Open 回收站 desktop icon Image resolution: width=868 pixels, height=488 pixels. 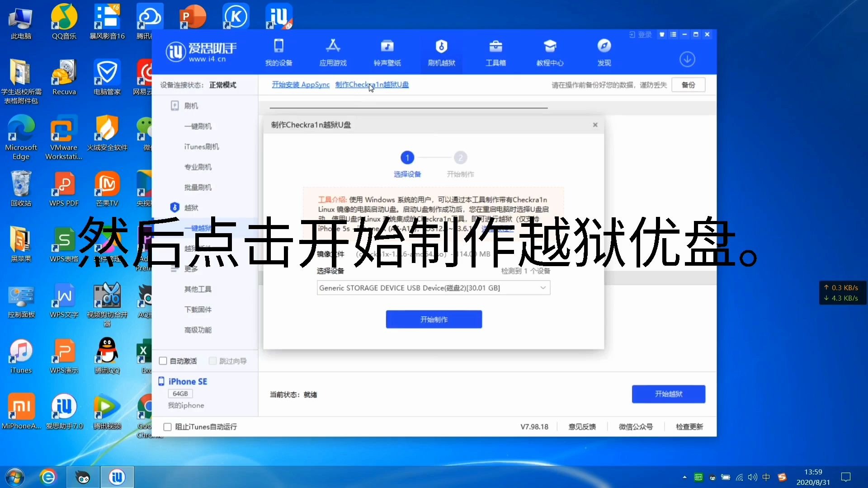pyautogui.click(x=21, y=188)
